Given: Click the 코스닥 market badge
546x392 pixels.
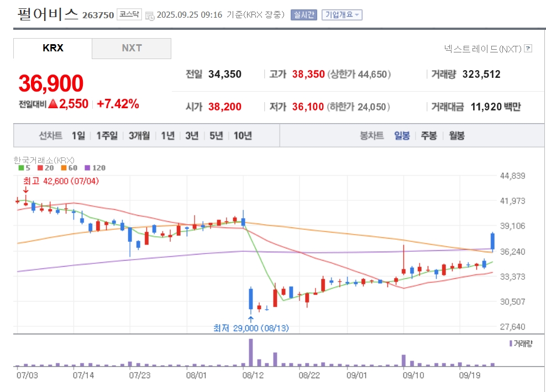Looking at the screenshot, I should pos(129,15).
